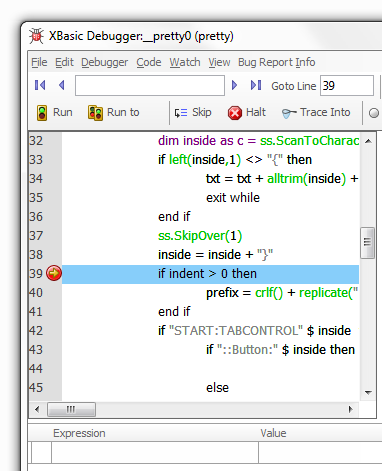This screenshot has width=382, height=471.
Task: Skip the current statement
Action: click(193, 113)
